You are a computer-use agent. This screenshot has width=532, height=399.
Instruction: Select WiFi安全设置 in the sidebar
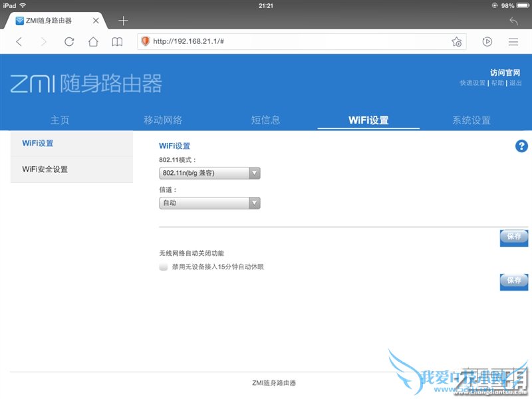(45, 170)
